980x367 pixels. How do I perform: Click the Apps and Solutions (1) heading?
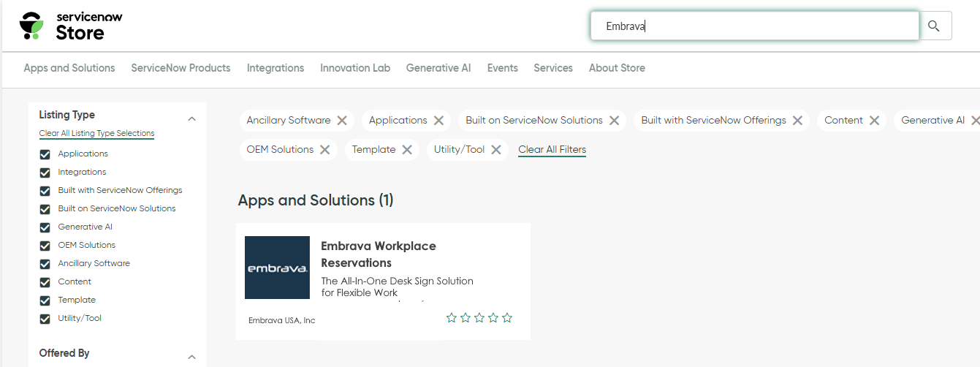point(316,200)
